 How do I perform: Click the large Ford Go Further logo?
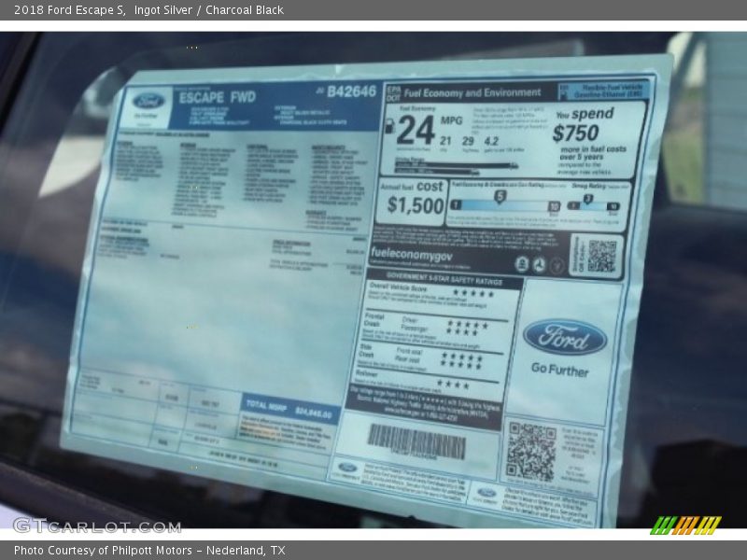564,338
